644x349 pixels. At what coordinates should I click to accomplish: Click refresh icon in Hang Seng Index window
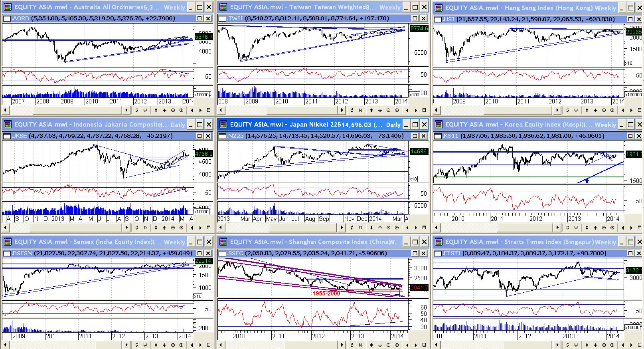[567, 110]
